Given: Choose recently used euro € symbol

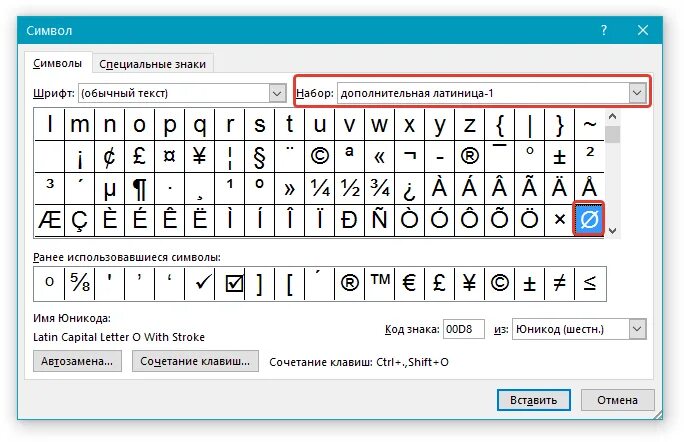Looking at the screenshot, I should [409, 284].
